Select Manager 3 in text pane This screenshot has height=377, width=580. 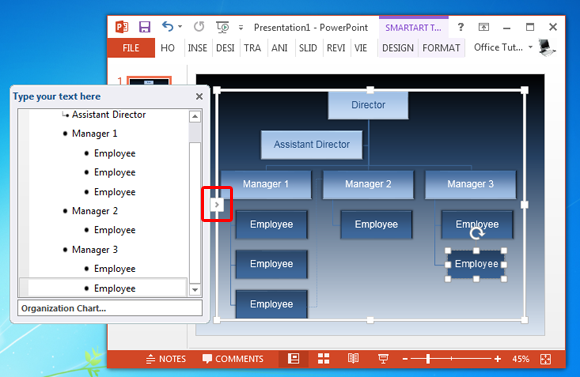pos(95,250)
